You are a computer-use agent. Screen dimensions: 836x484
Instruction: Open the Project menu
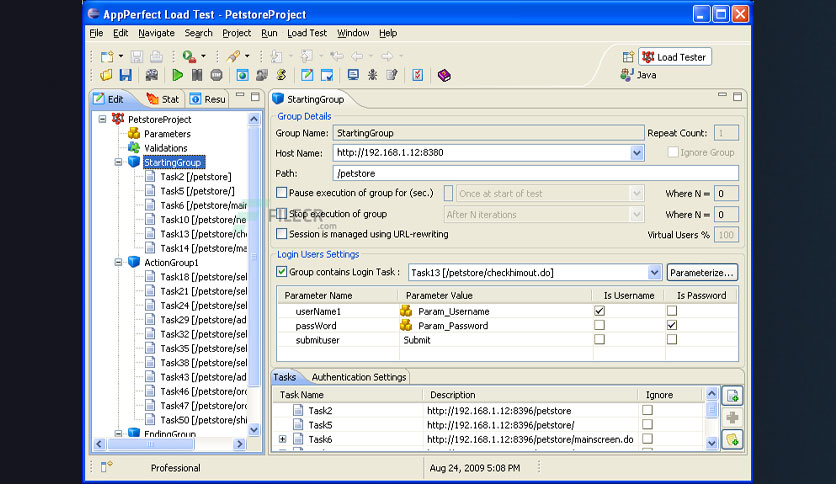point(237,33)
